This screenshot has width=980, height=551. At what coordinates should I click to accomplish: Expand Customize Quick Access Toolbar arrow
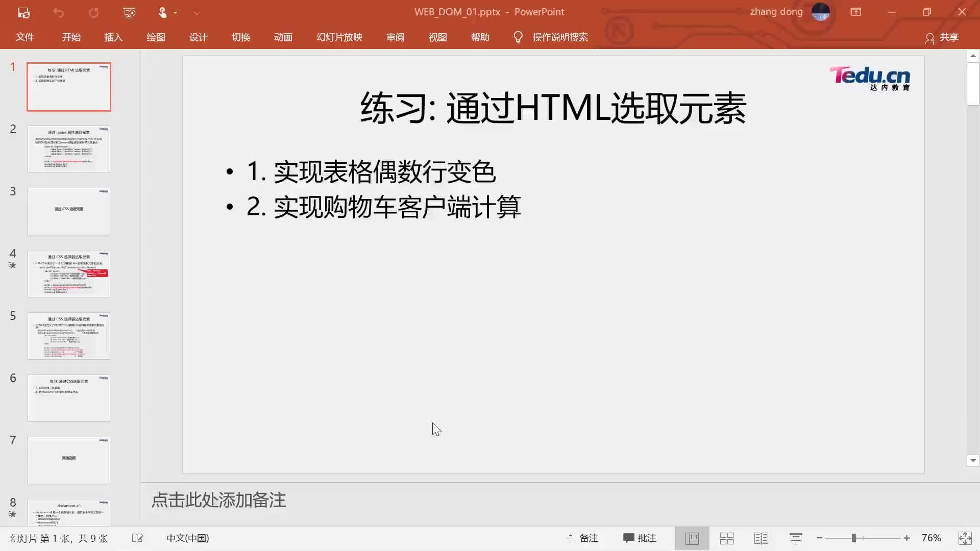tap(197, 13)
